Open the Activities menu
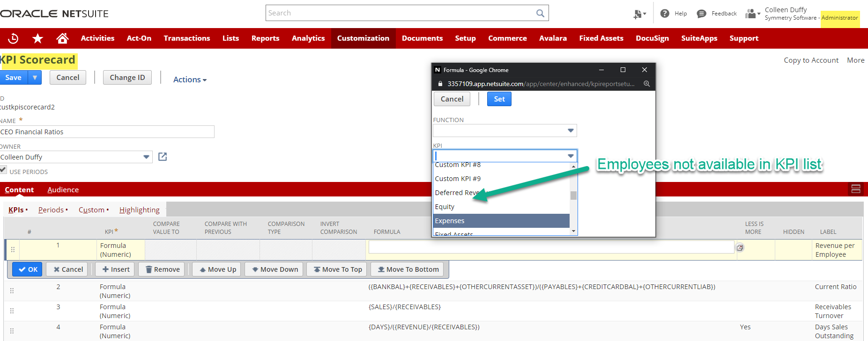Viewport: 868px width, 341px height. tap(97, 38)
